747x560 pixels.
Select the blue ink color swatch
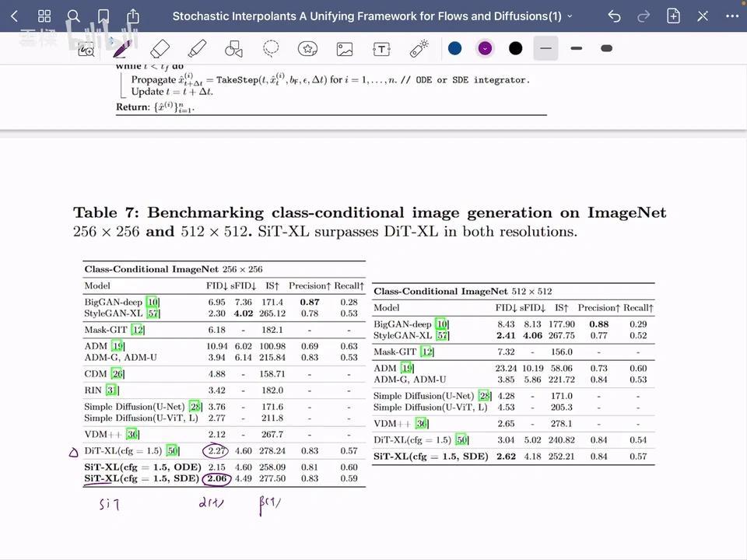pos(455,48)
